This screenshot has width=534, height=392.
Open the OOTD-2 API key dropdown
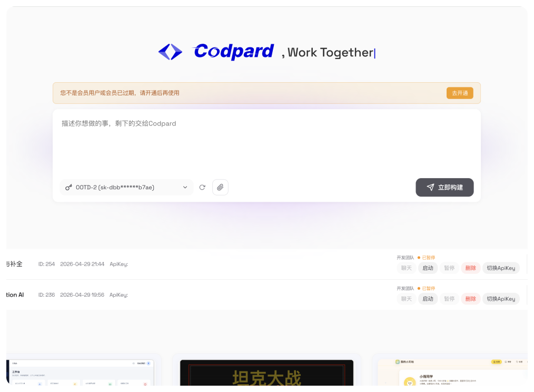pos(127,187)
